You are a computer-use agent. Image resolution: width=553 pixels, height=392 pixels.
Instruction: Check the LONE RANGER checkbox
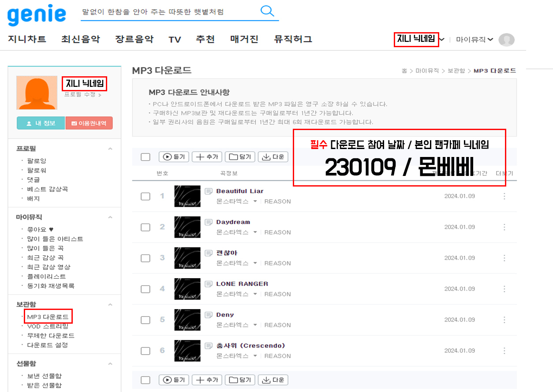(146, 289)
